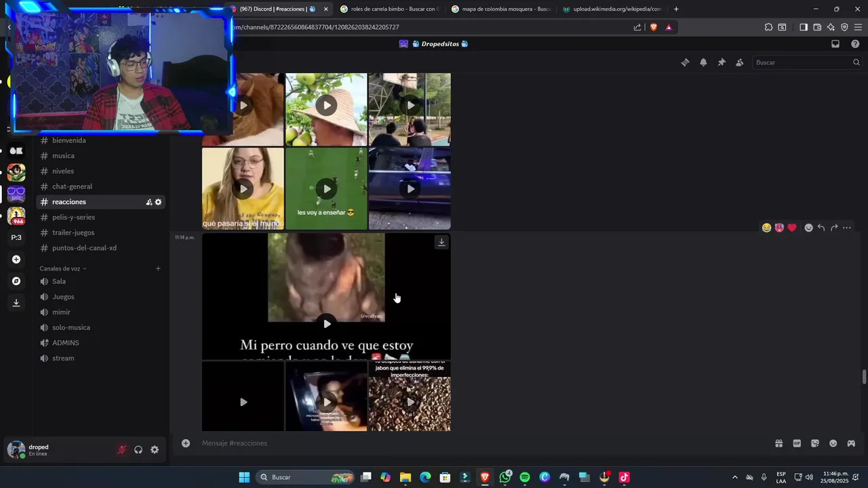
Task: Open add reaction emoji picker on message
Action: point(808,228)
